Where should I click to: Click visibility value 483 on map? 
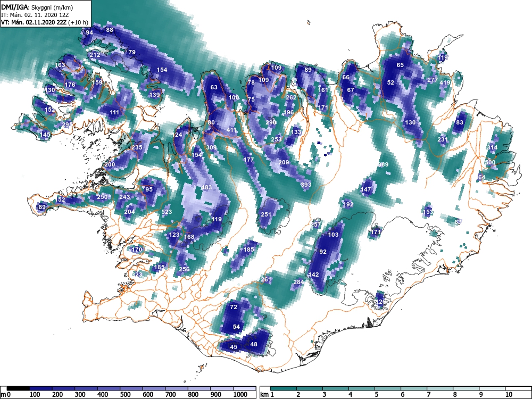(x=206, y=187)
